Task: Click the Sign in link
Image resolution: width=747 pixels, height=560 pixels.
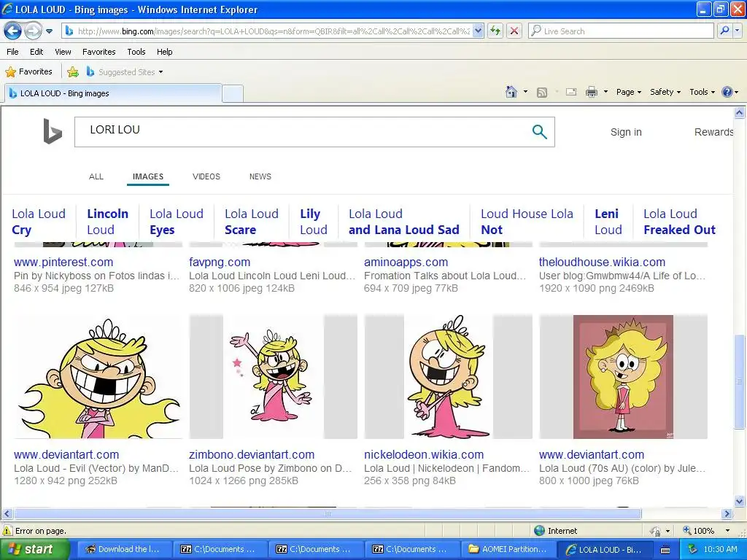Action: click(x=626, y=133)
